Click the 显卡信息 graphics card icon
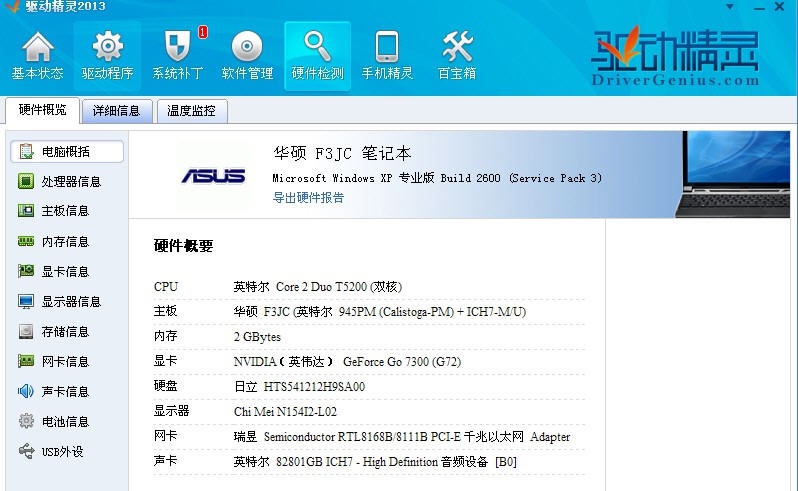 pyautogui.click(x=26, y=271)
